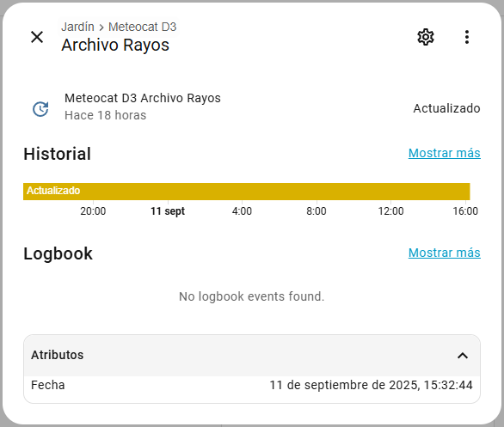Click the Logbook section heading
This screenshot has width=504, height=427.
click(58, 253)
